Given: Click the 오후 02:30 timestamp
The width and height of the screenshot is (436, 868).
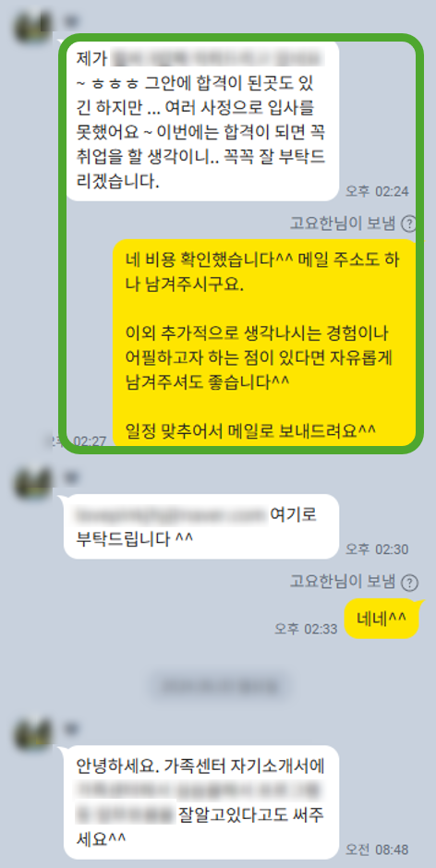Looking at the screenshot, I should [x=377, y=549].
